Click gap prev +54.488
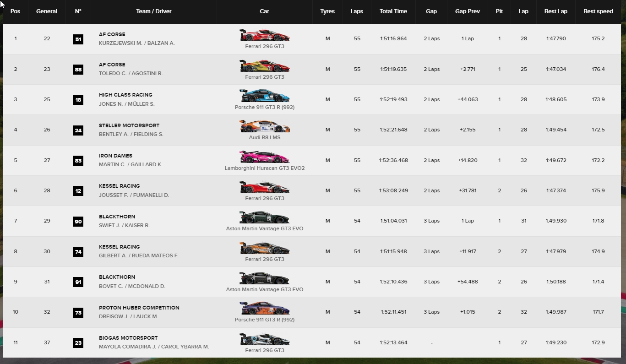The width and height of the screenshot is (626, 364). pyautogui.click(x=468, y=282)
